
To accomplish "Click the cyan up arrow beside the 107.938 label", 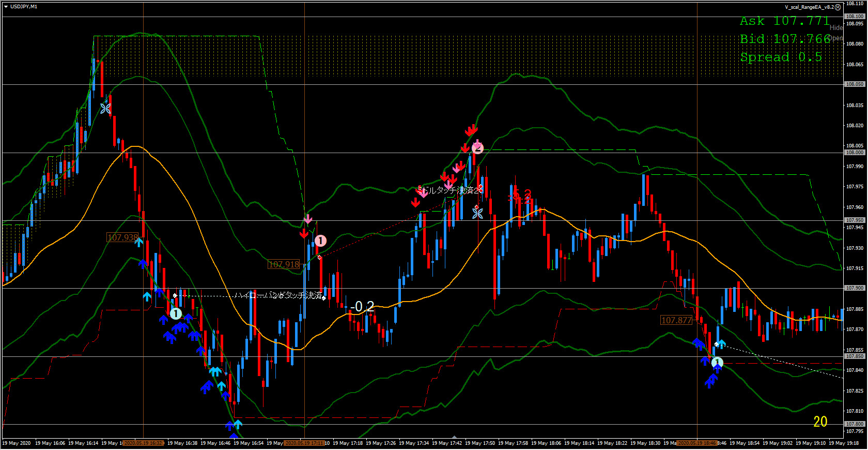I will click(x=139, y=242).
